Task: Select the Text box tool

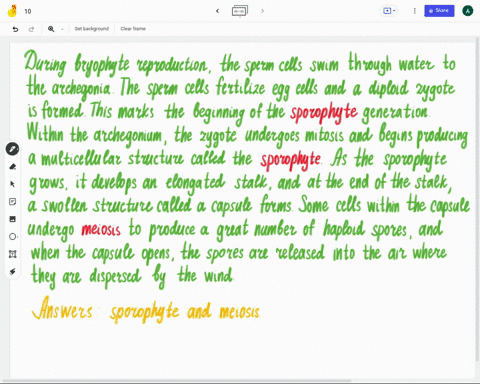Action: click(x=12, y=254)
